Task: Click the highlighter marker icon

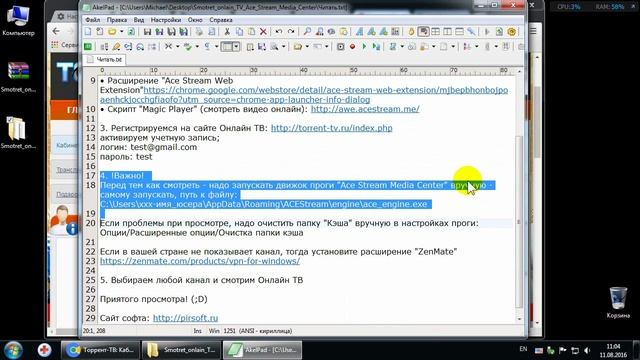Action: click(116, 47)
